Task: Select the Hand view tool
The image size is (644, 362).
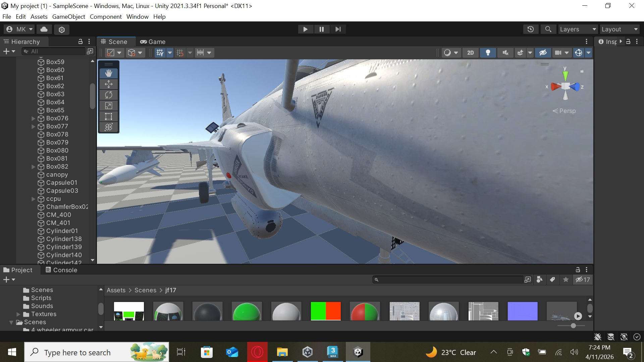Action: 108,73
